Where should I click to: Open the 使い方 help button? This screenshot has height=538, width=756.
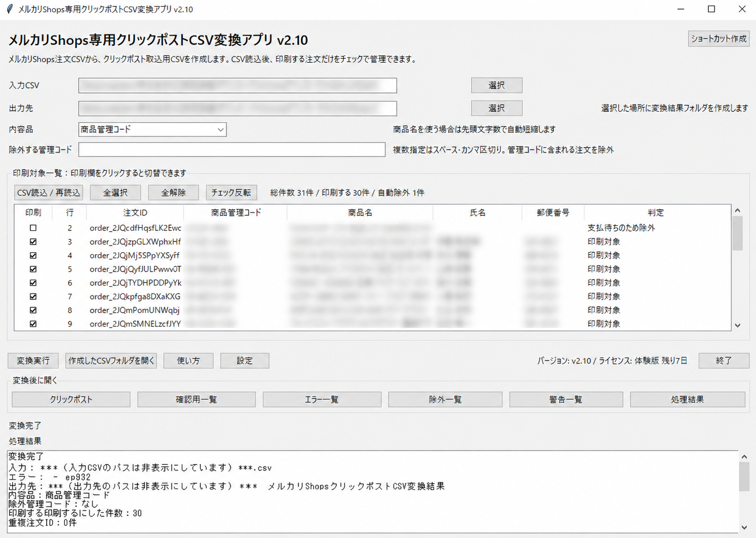(188, 361)
